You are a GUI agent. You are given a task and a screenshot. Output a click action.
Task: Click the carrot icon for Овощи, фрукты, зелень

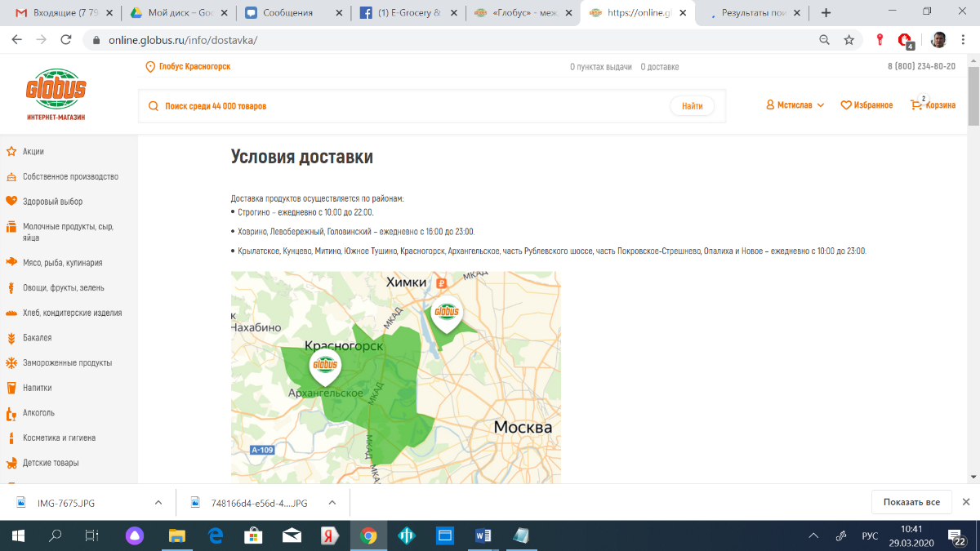[x=11, y=287]
